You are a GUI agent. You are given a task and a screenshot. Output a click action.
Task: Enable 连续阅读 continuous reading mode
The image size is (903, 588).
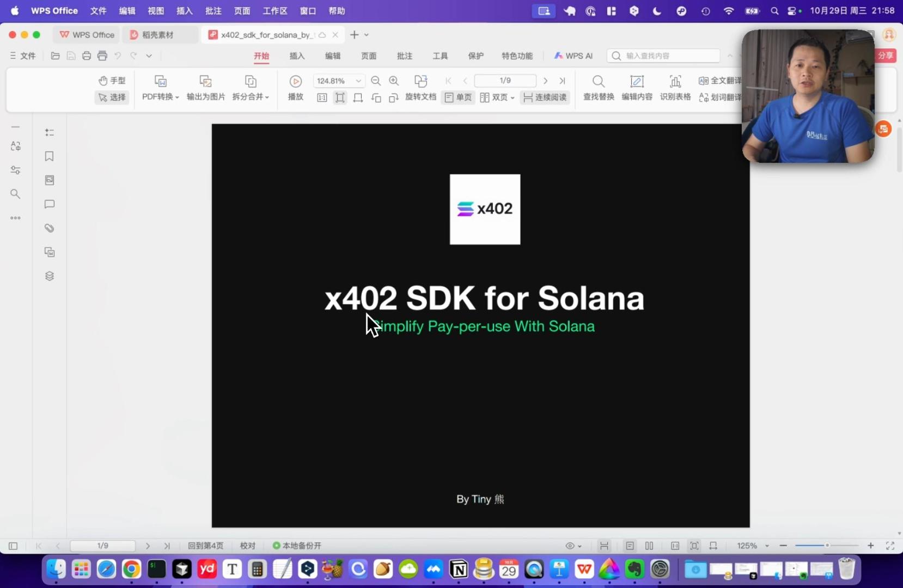tap(545, 97)
